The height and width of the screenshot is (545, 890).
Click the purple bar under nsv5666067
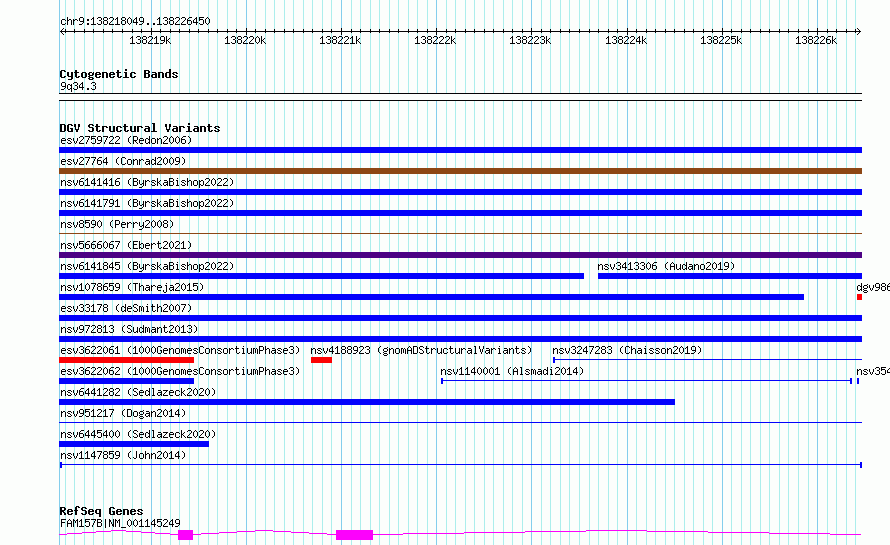tap(460, 255)
